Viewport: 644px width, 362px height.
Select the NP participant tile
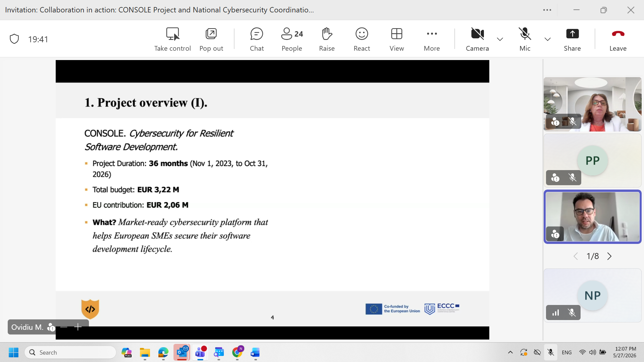(592, 296)
